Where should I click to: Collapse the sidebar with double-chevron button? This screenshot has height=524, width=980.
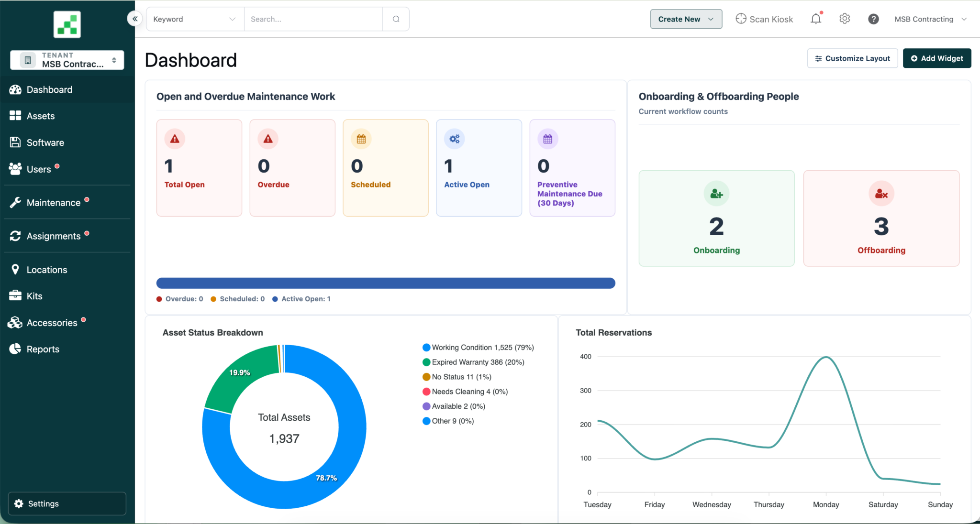click(135, 19)
